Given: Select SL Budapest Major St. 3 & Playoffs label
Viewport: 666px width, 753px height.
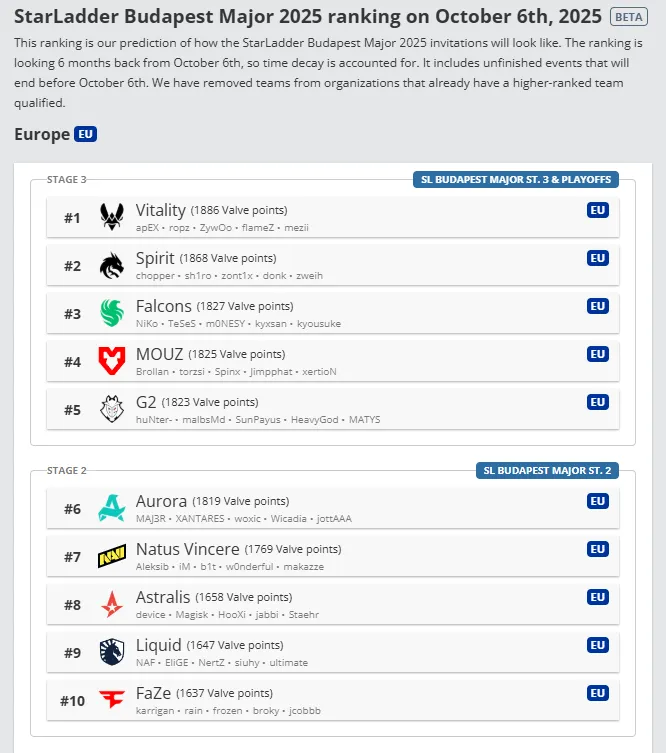Looking at the screenshot, I should pos(516,180).
